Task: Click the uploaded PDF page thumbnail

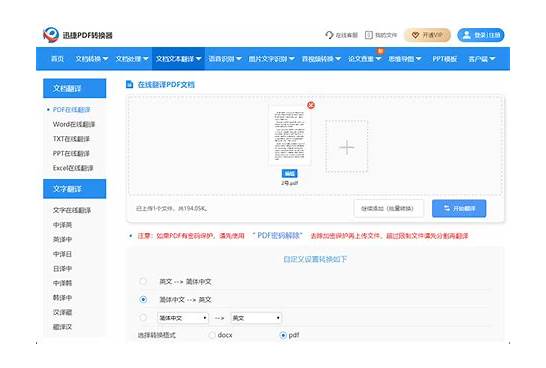Action: click(289, 135)
